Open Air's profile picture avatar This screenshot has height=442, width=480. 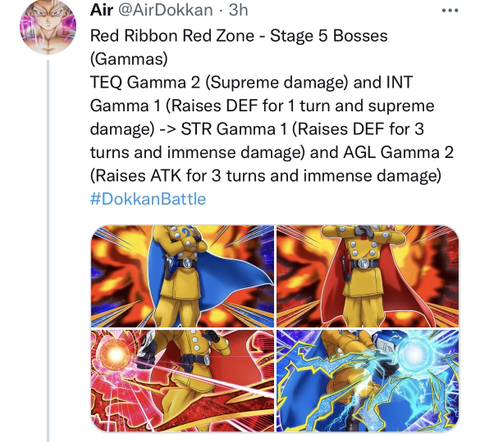pos(48,26)
